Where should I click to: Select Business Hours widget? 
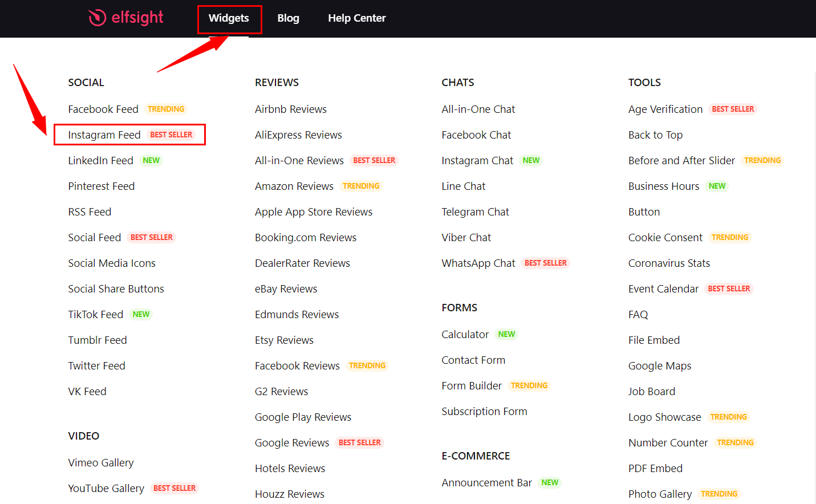coord(664,186)
